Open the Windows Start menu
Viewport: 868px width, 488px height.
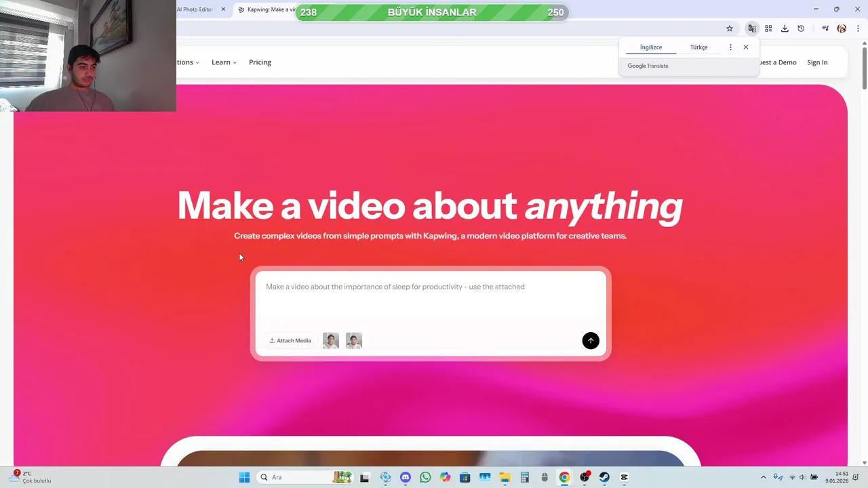(x=244, y=477)
